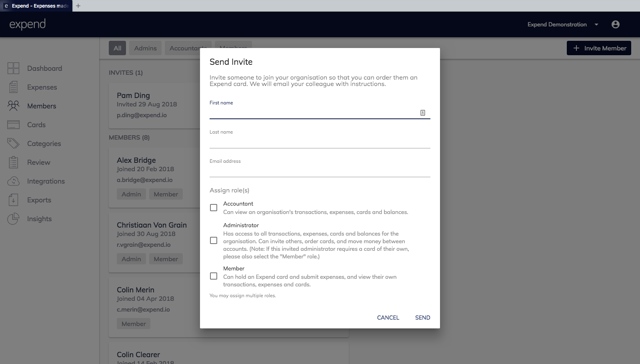Click the Insights pie chart icon
This screenshot has height=364, width=640.
(x=13, y=219)
